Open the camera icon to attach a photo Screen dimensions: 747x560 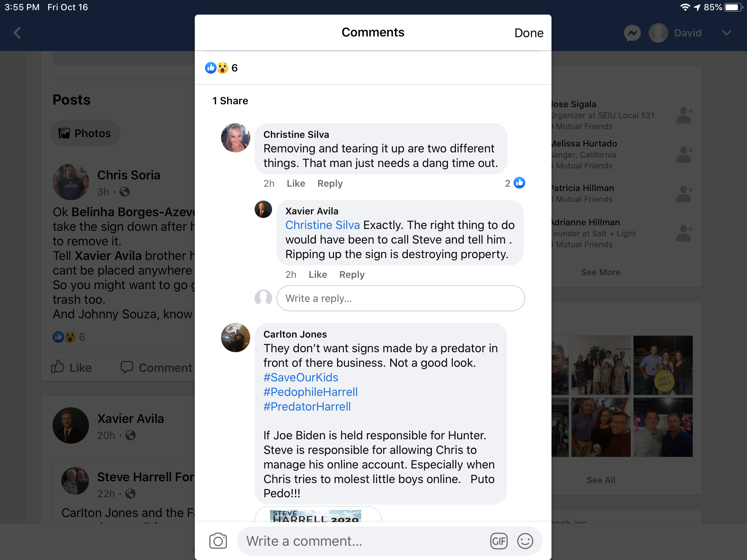(218, 541)
